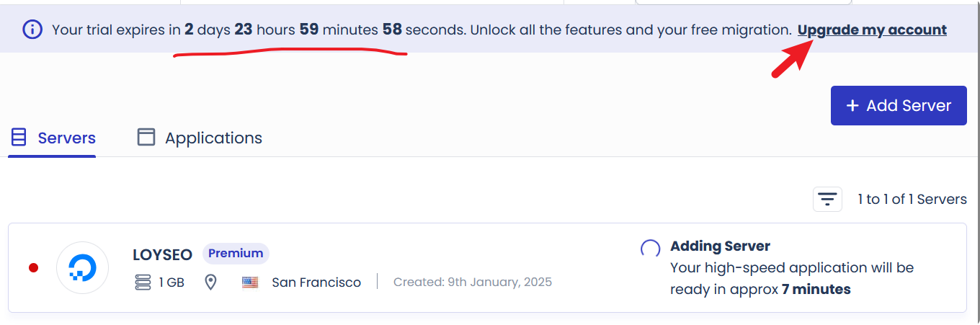Open the Upgrade my account link

click(872, 30)
